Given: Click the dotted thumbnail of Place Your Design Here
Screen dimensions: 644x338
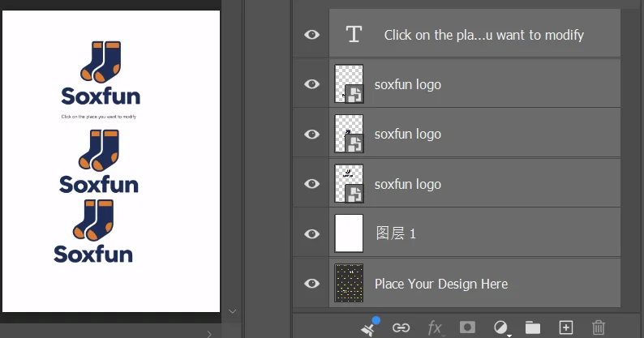Looking at the screenshot, I should pyautogui.click(x=349, y=284).
